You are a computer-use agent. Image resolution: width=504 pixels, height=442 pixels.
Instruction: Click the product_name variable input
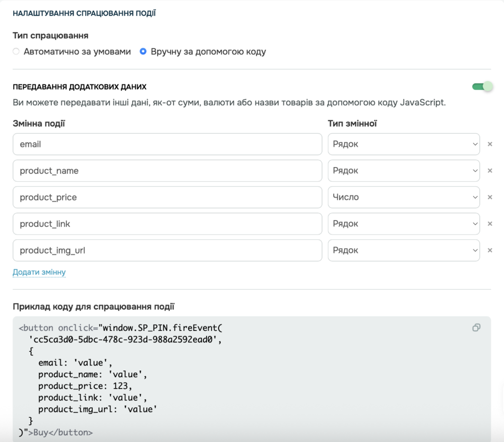pos(167,171)
